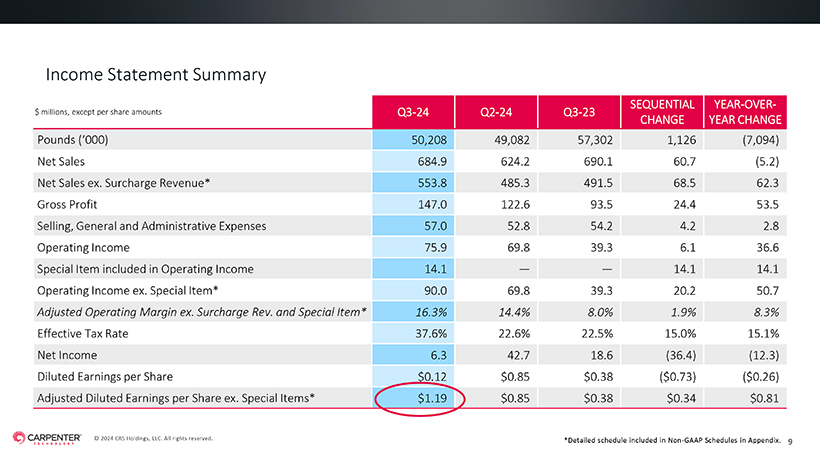Screen dimensions: 820x461
Task: Click the Income Statement Summary title
Action: pyautogui.click(x=156, y=75)
